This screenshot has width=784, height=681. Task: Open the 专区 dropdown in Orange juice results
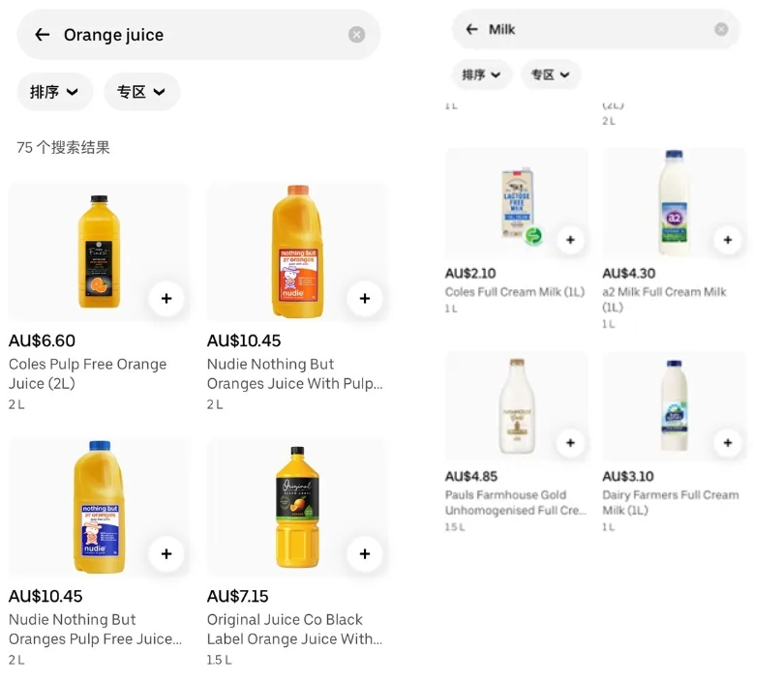141,92
